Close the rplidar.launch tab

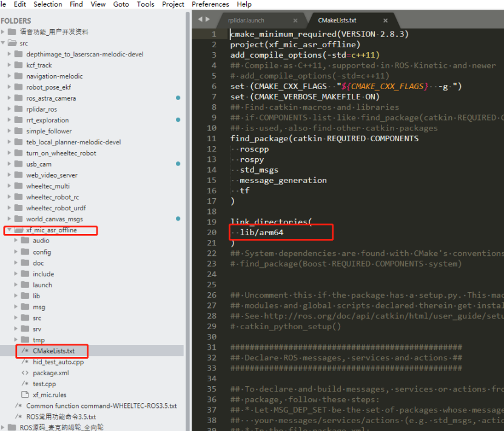[x=295, y=21]
